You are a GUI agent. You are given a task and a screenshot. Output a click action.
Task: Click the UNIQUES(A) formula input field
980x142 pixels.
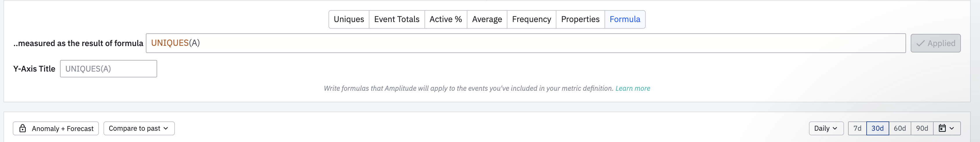click(x=525, y=43)
